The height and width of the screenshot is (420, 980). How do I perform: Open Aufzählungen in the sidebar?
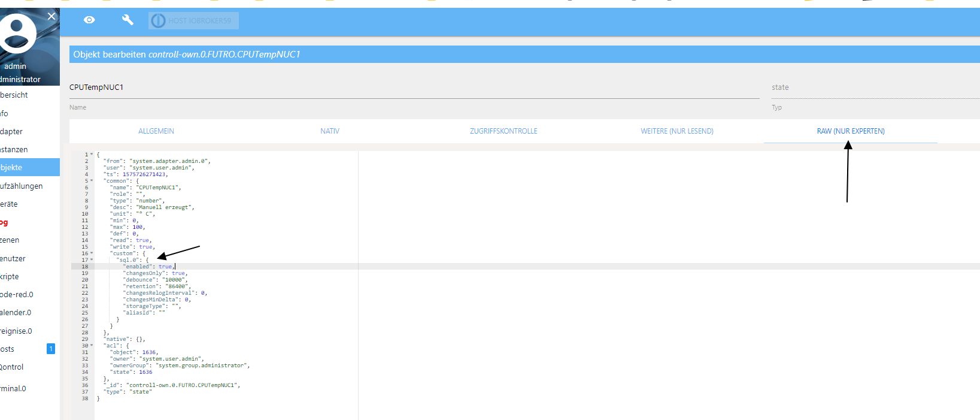(x=30, y=186)
